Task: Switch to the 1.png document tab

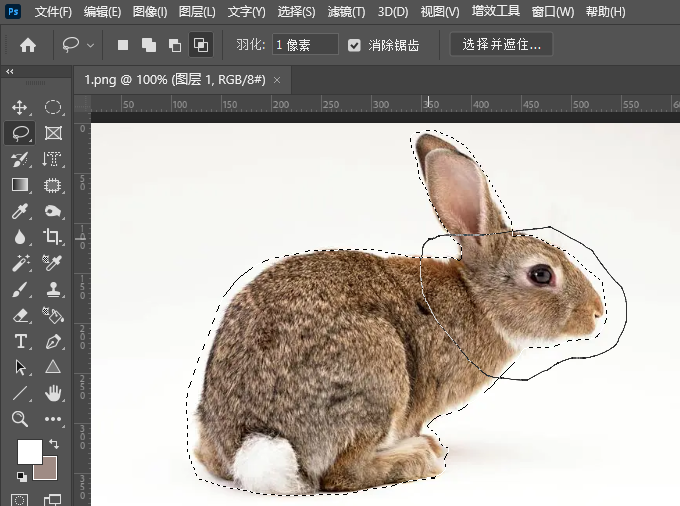Action: (x=174, y=79)
